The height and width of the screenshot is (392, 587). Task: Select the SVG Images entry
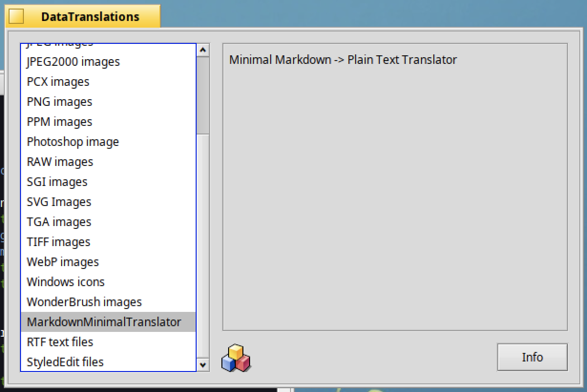59,202
